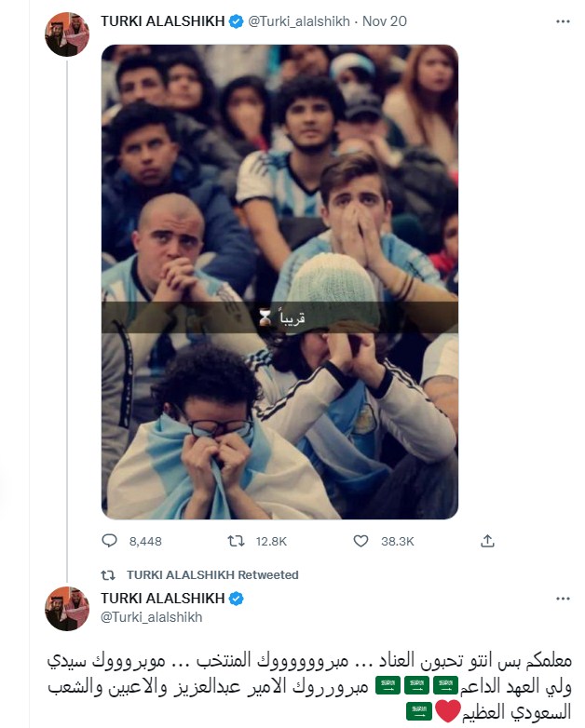Open the crying Argentina fans photo
Viewport: 585px width, 728px height.
[x=279, y=281]
